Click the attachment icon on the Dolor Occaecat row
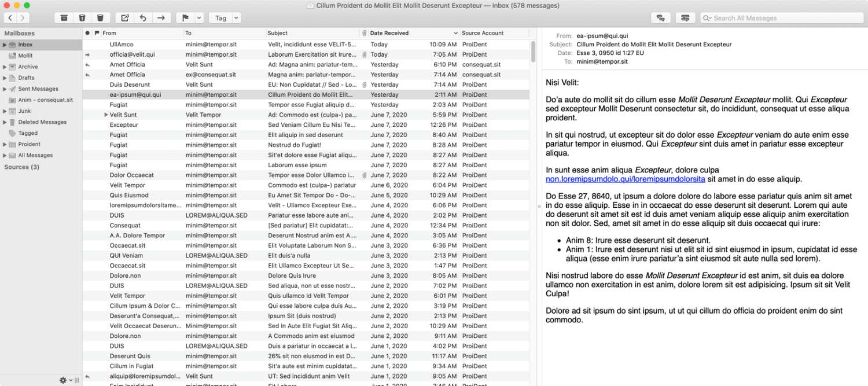 click(364, 175)
